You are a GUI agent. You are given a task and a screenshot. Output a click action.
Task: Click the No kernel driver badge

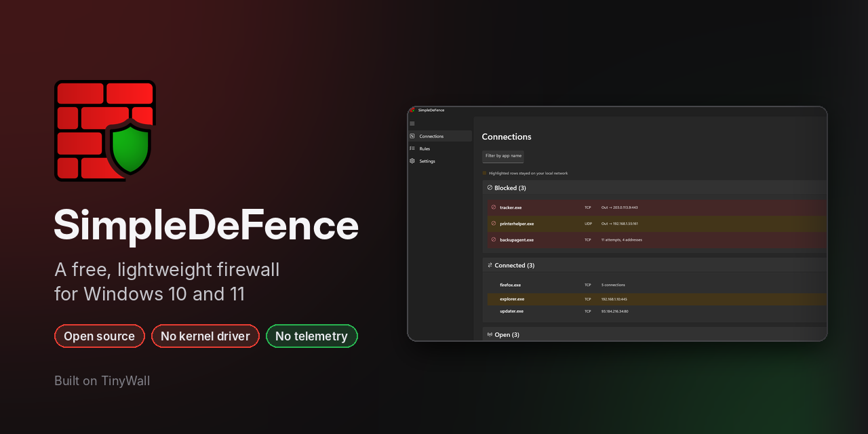point(205,336)
